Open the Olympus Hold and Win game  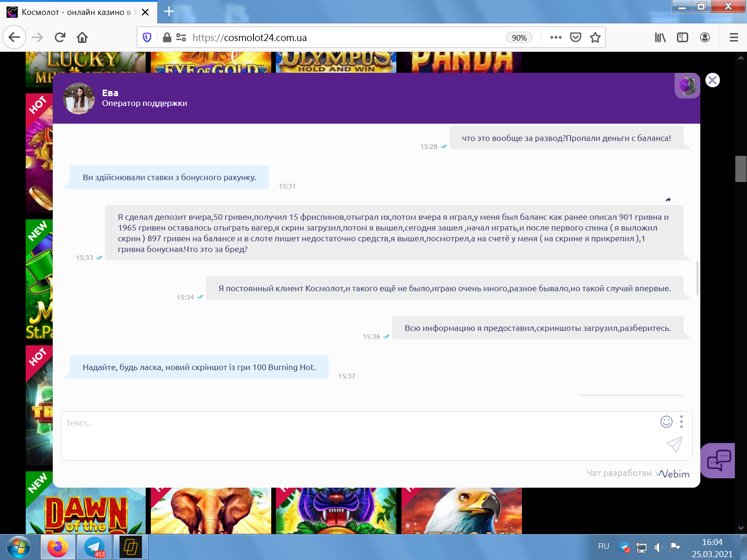(x=336, y=63)
